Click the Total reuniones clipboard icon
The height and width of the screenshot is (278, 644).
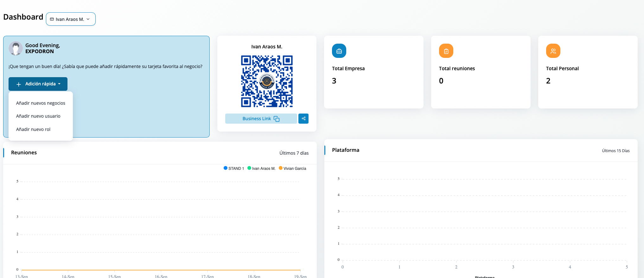[x=446, y=51]
